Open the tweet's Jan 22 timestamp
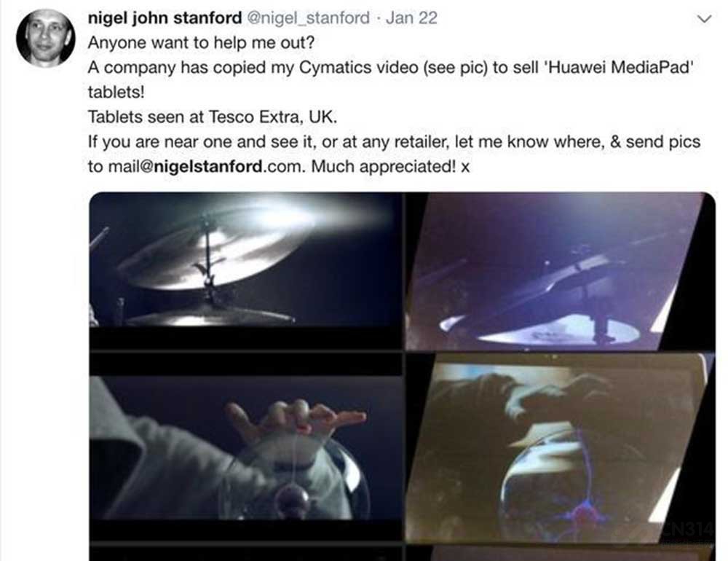 click(x=411, y=18)
